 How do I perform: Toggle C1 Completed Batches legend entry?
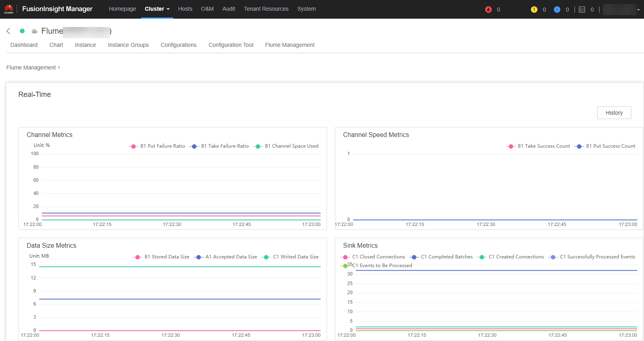pyautogui.click(x=442, y=257)
